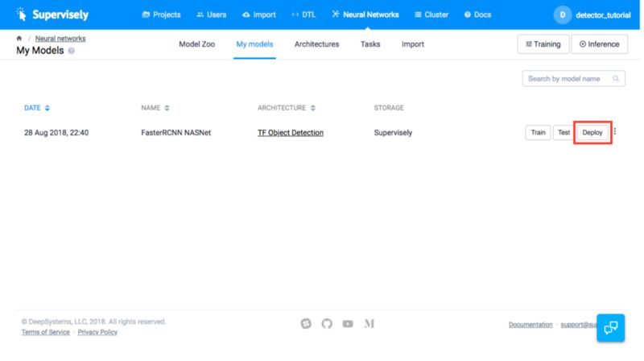644x361 pixels.
Task: Open the Privacy Policy link
Action: tap(97, 332)
